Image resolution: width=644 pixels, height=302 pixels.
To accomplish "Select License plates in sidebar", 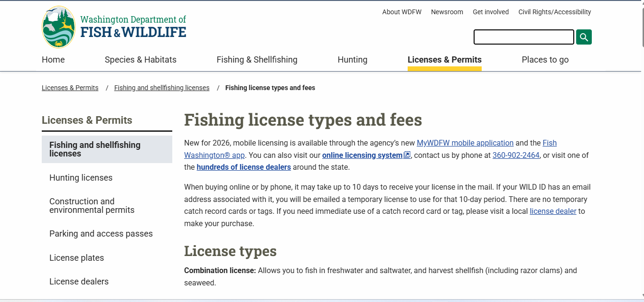I will pos(76,258).
